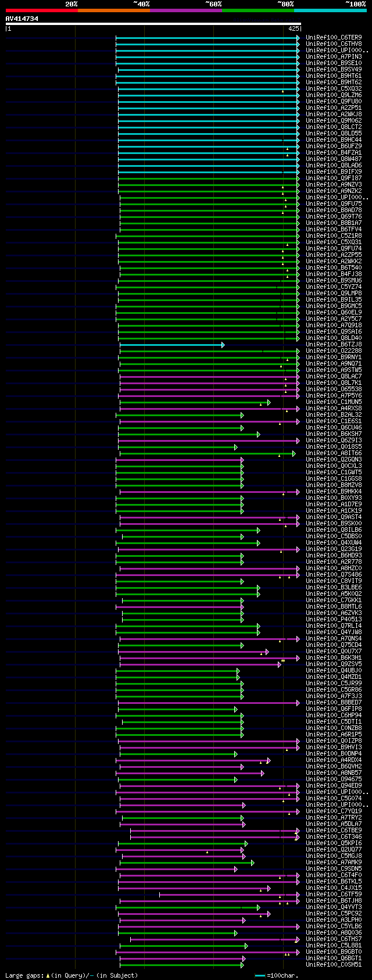This screenshot has width=372, height=980.
Task: Select the UniRef100_B6KSH7 label
Action: coord(334,434)
